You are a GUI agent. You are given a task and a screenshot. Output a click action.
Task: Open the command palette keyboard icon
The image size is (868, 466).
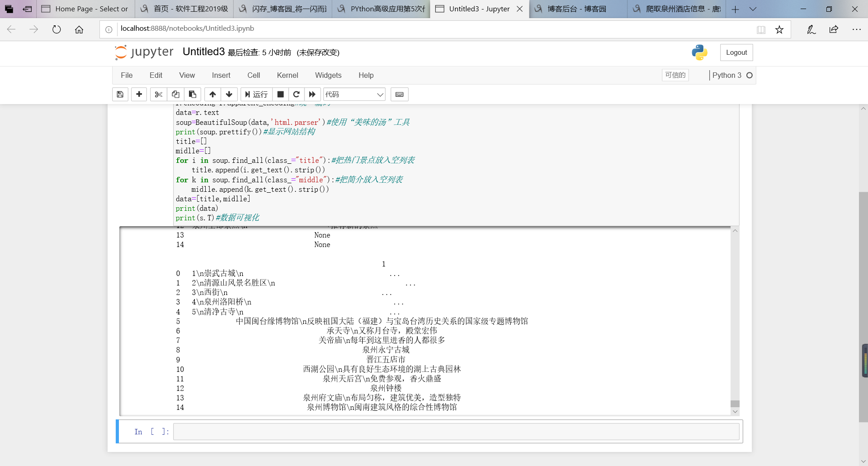[400, 94]
